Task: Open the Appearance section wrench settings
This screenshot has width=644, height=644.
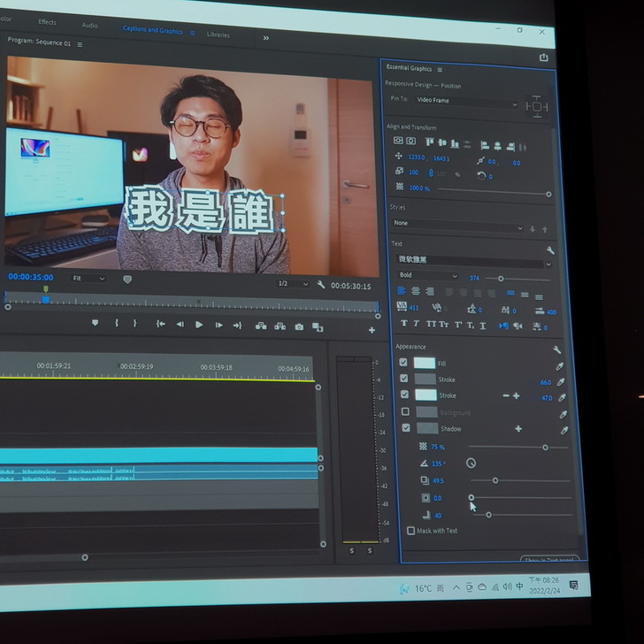Action: (557, 349)
